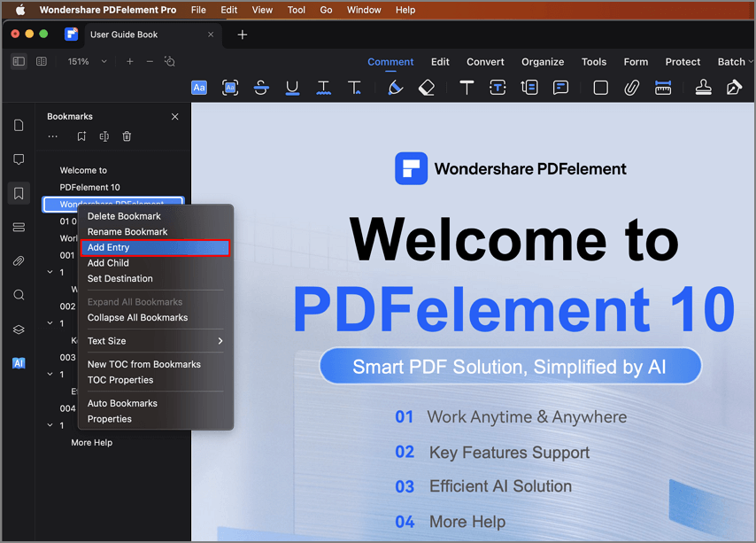Switch to the Organize tab

click(x=543, y=62)
